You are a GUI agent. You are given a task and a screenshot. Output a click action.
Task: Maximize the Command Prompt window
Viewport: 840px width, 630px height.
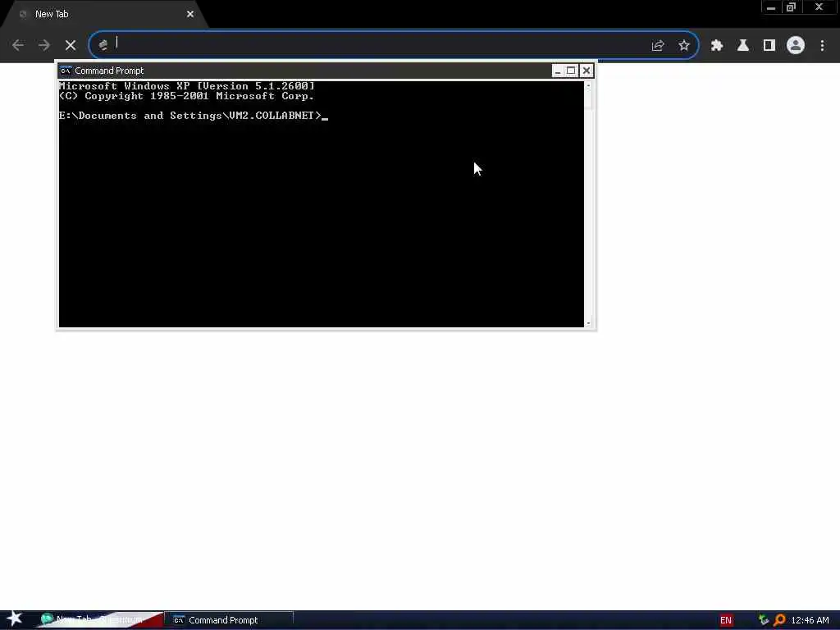point(571,71)
